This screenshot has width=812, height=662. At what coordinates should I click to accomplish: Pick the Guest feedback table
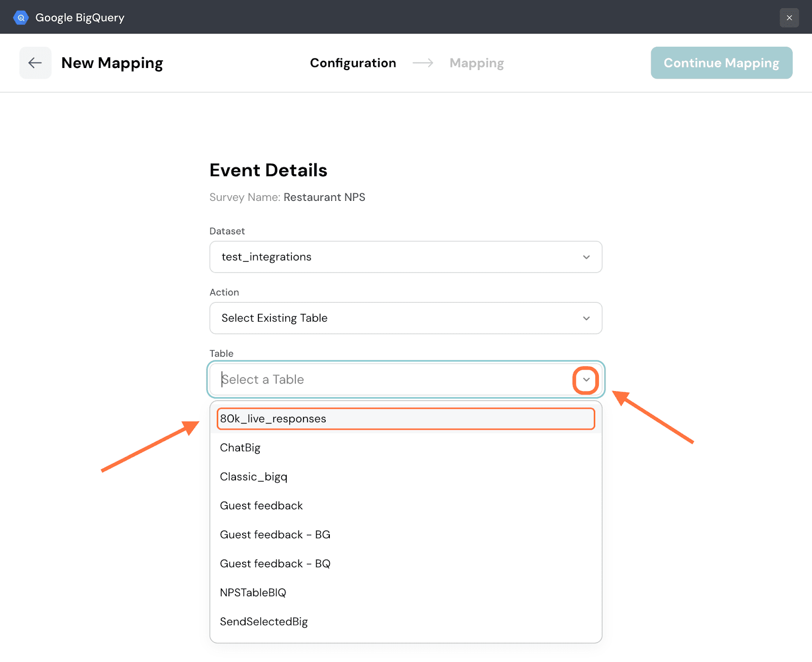click(261, 505)
